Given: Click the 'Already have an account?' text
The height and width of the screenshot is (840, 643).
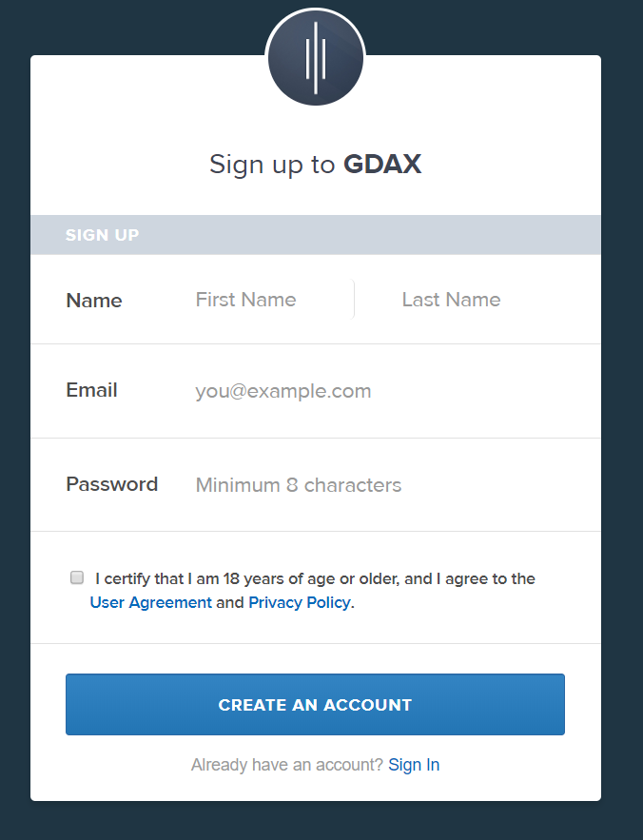Looking at the screenshot, I should click(286, 765).
